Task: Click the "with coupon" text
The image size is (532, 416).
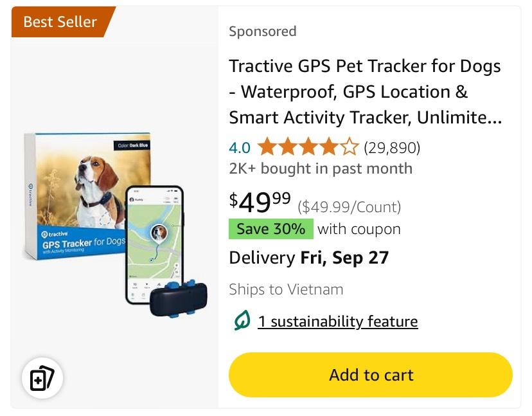Action: (x=359, y=229)
